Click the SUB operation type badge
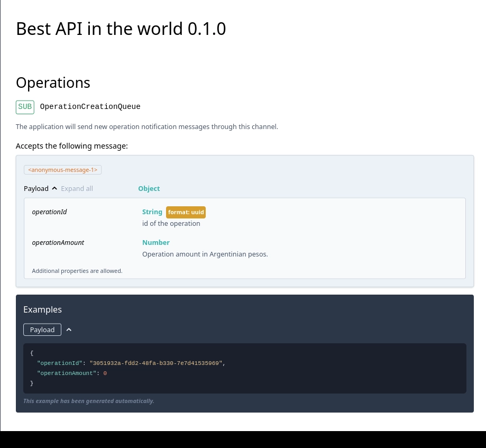Image resolution: width=486 pixels, height=448 pixels. click(25, 106)
